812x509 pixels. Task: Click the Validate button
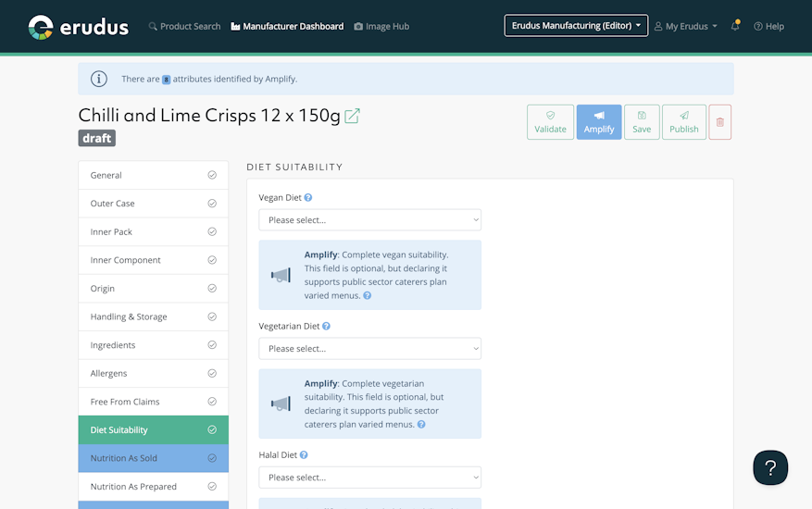click(x=550, y=122)
